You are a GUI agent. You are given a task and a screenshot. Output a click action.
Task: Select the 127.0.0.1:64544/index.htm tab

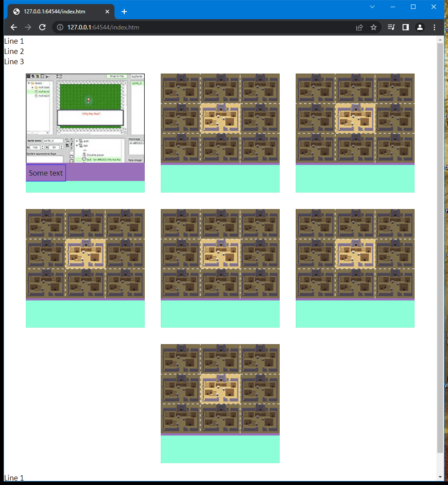[x=56, y=12]
